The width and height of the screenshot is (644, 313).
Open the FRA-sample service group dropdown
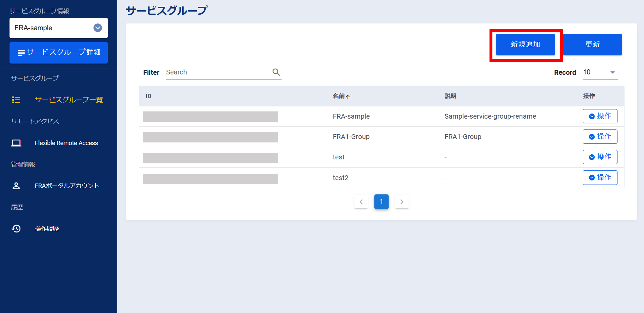click(x=97, y=28)
